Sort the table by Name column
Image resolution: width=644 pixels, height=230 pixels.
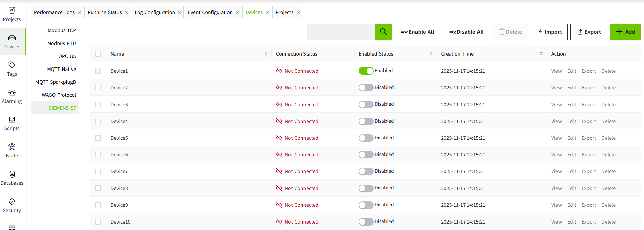pyautogui.click(x=266, y=54)
